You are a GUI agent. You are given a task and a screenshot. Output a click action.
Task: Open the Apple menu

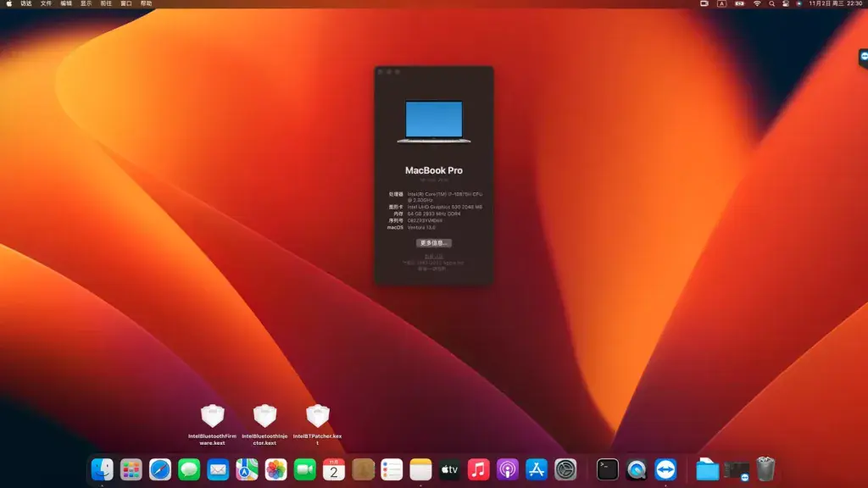pyautogui.click(x=8, y=4)
